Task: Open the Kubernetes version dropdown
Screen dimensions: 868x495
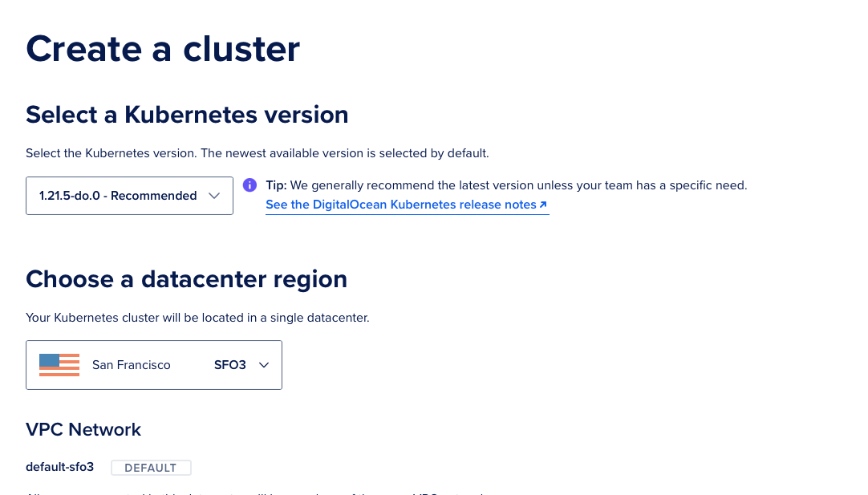Action: click(x=129, y=195)
